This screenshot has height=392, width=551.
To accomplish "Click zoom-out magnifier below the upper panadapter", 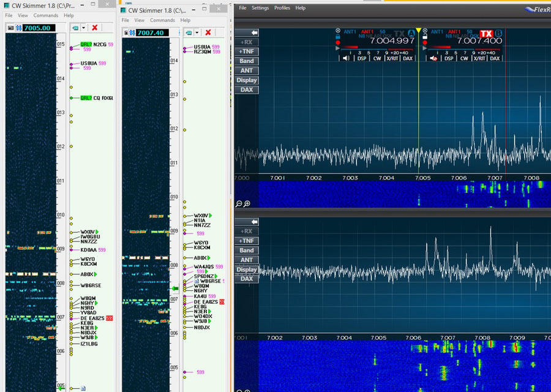I will [x=239, y=203].
